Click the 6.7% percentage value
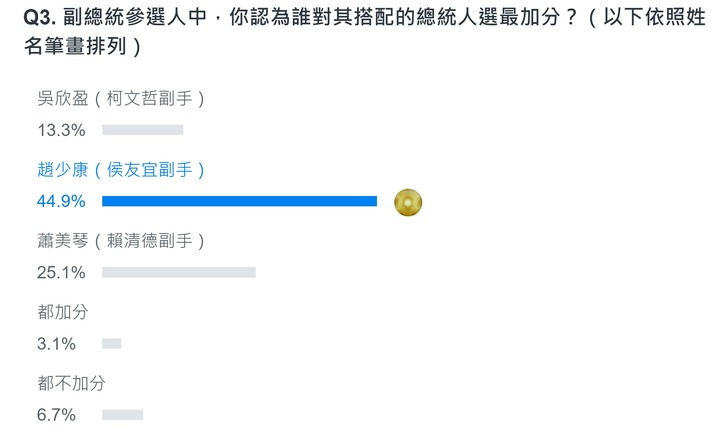 [x=56, y=415]
